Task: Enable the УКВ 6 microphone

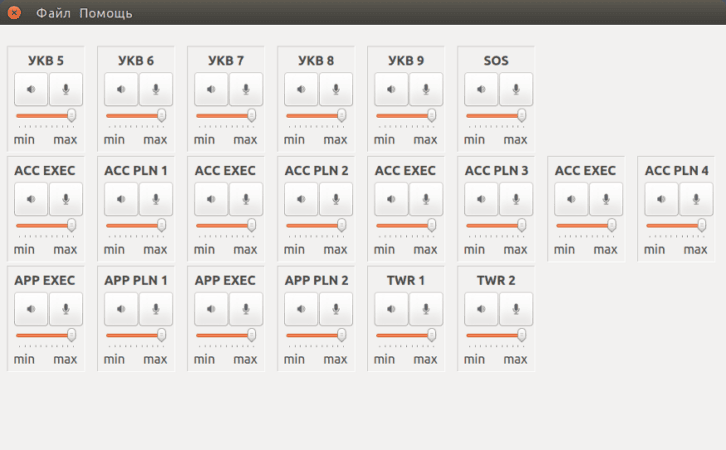Action: tap(156, 89)
